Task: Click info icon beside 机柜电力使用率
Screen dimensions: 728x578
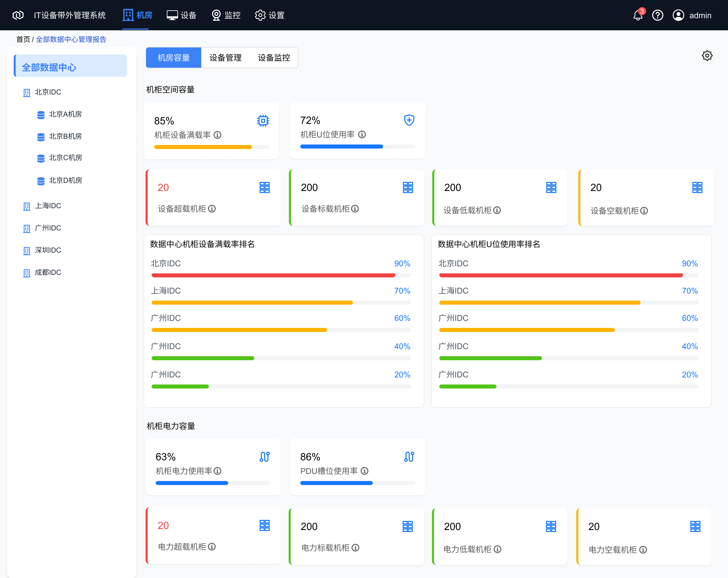Action: point(218,471)
